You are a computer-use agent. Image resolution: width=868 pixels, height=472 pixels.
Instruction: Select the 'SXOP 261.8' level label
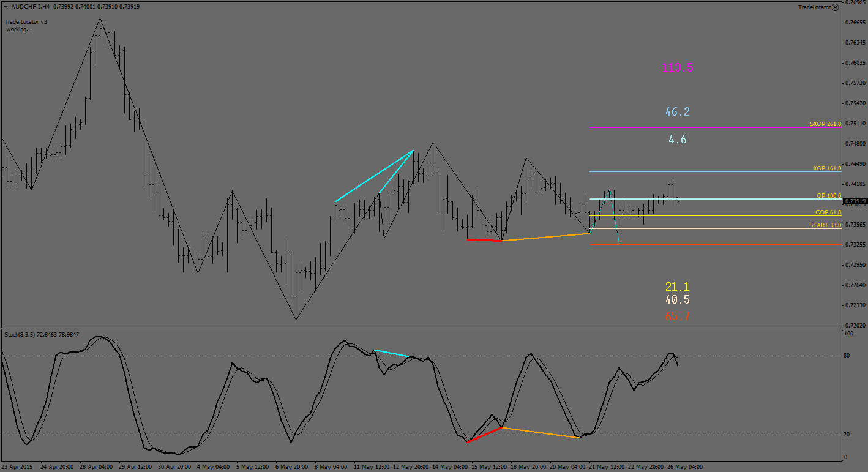[x=825, y=124]
